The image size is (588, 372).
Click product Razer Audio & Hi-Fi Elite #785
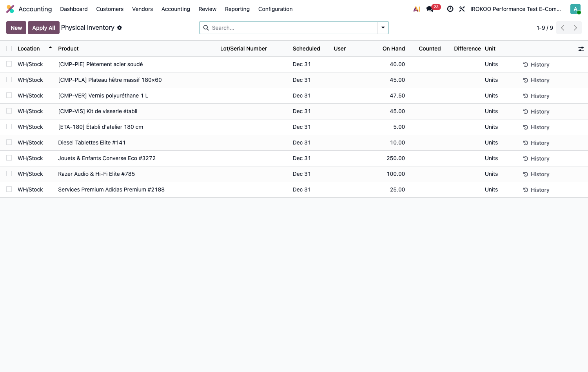pos(96,174)
